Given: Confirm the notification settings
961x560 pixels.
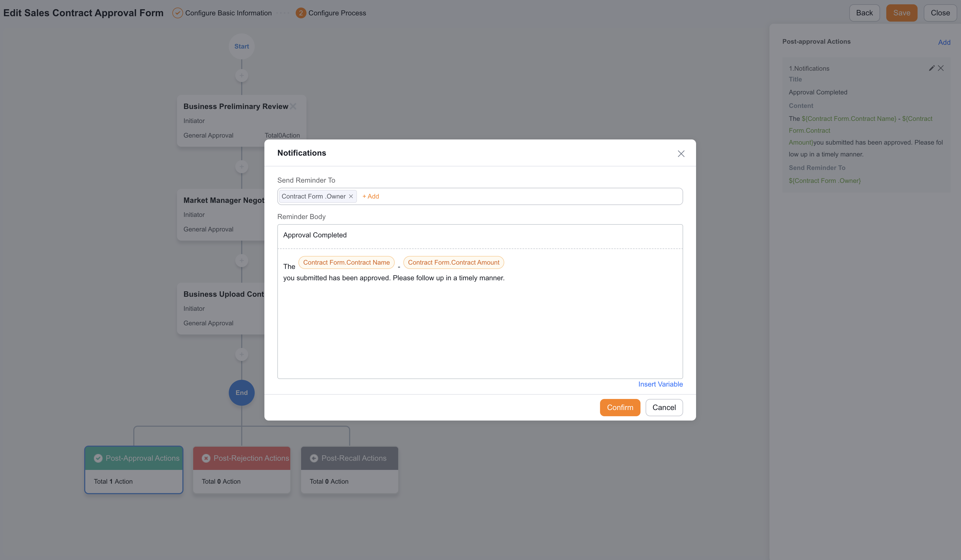Looking at the screenshot, I should click(x=620, y=407).
